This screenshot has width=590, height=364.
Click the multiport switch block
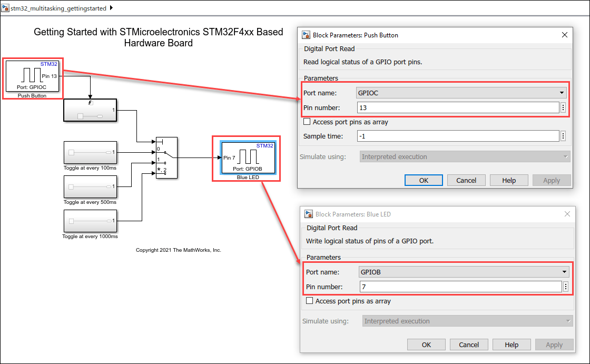[x=166, y=158]
